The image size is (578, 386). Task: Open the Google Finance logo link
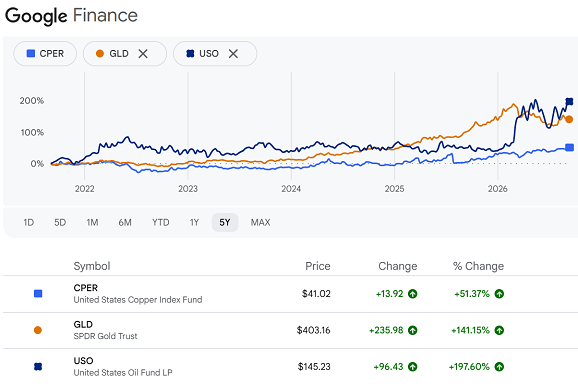click(71, 16)
